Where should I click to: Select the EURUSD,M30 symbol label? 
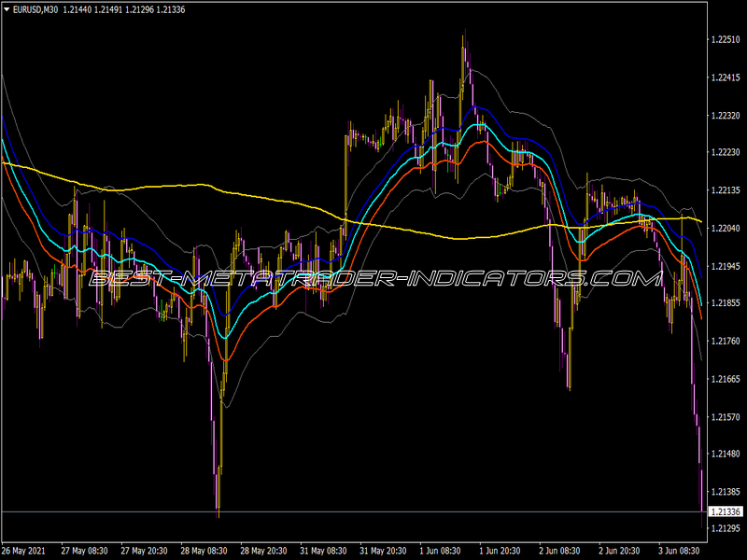(35, 9)
